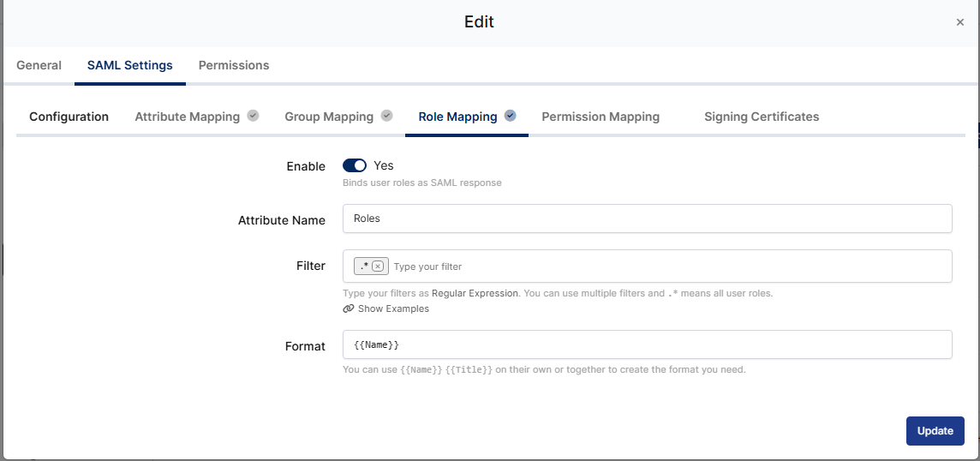Click the 'Regular Expression' help text

point(475,293)
